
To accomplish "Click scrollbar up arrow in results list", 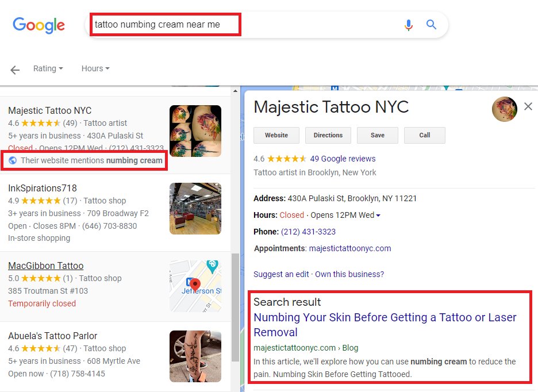I will click(235, 91).
